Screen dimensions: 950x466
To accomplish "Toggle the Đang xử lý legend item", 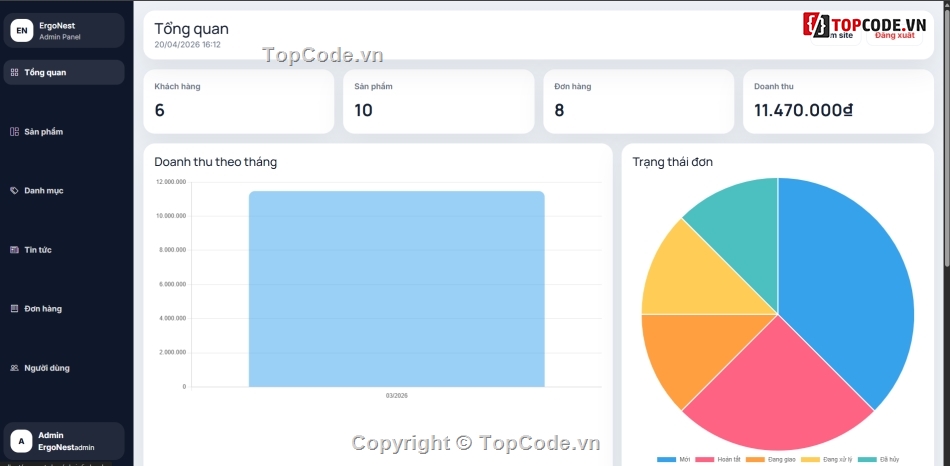I will 827,460.
